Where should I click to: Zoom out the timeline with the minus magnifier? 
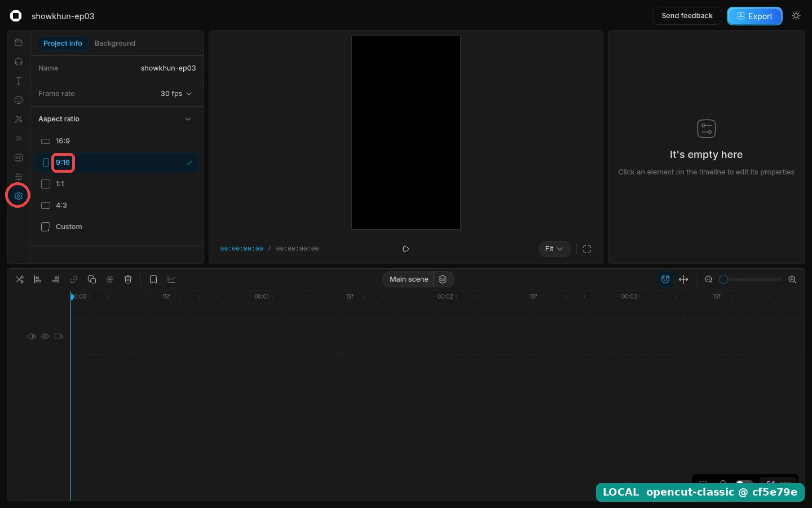tap(709, 279)
